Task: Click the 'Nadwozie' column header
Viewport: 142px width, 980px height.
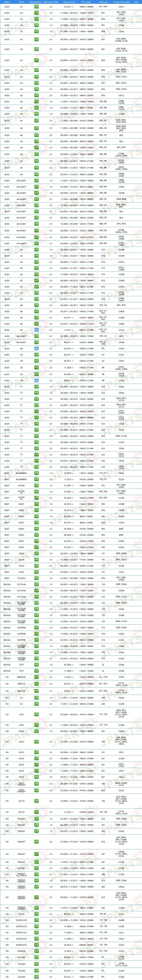Action: click(x=103, y=2)
